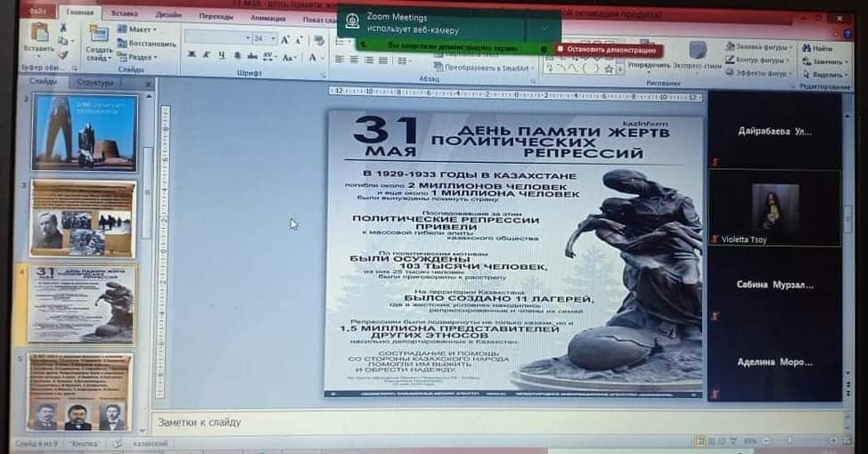The image size is (868, 454).
Task: Click the Найти find binoculars button
Action: [x=817, y=49]
